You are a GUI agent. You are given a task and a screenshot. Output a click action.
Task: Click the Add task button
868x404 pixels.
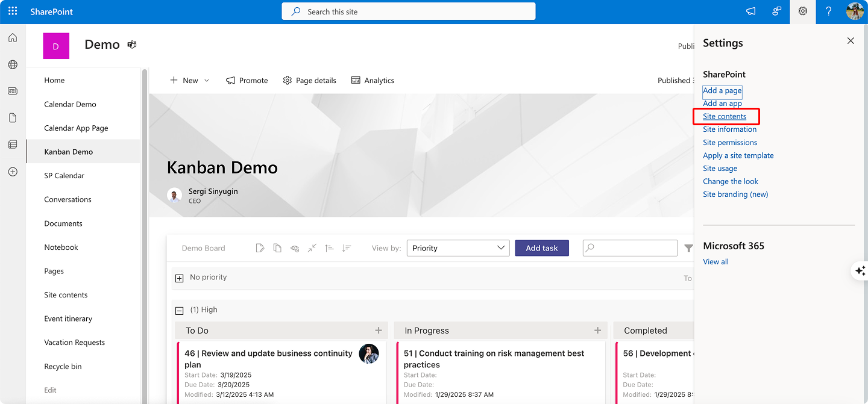[x=541, y=247]
